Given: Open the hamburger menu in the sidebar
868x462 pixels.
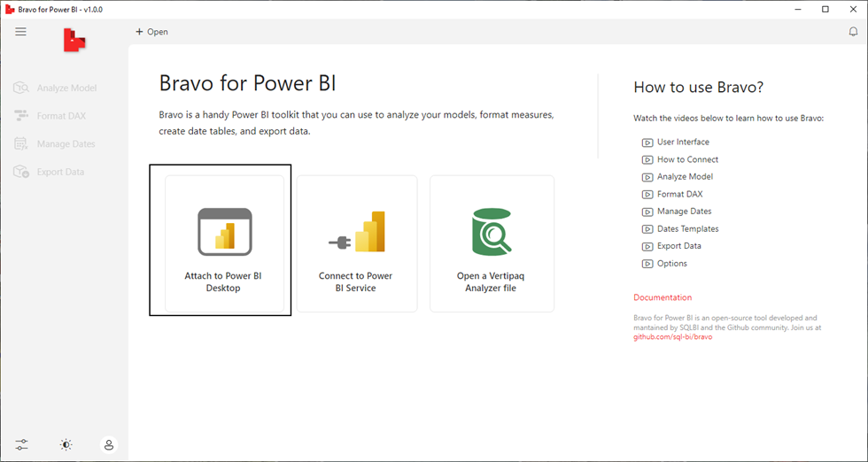Looking at the screenshot, I should click(20, 32).
